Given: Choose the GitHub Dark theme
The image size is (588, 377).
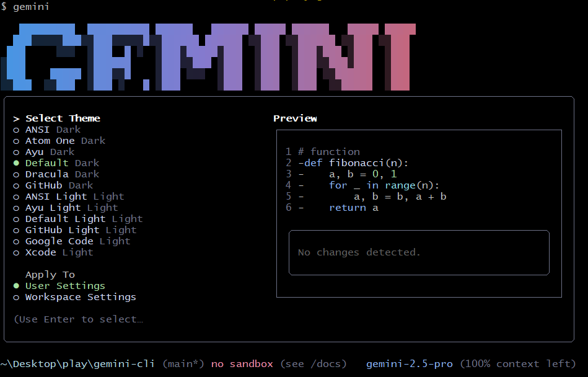Looking at the screenshot, I should coord(53,185).
